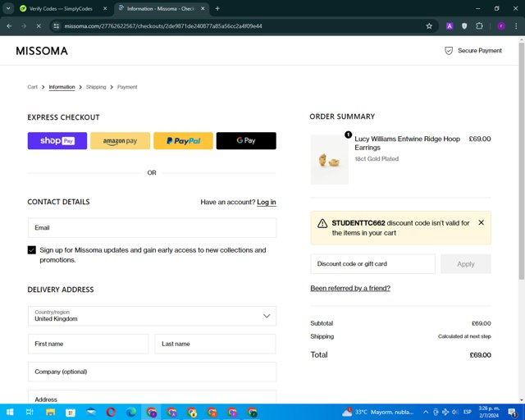Open the Lucy Williams earrings product thumbnail

point(330,159)
